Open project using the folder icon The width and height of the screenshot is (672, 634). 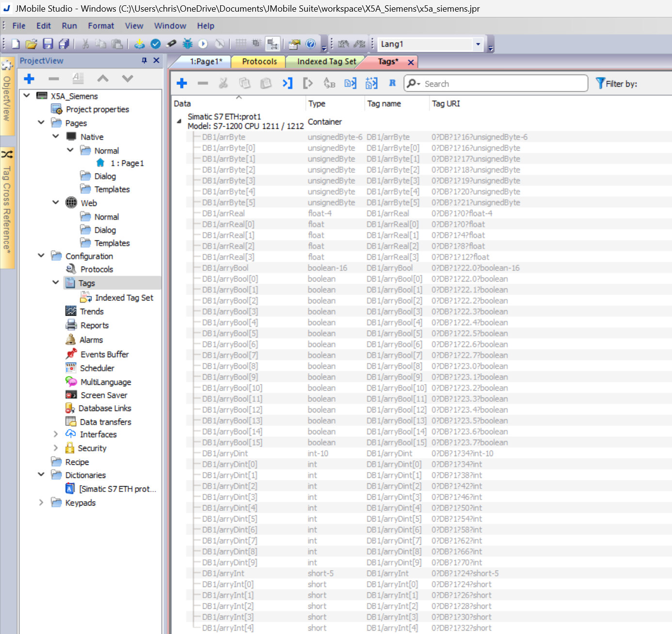coord(31,44)
